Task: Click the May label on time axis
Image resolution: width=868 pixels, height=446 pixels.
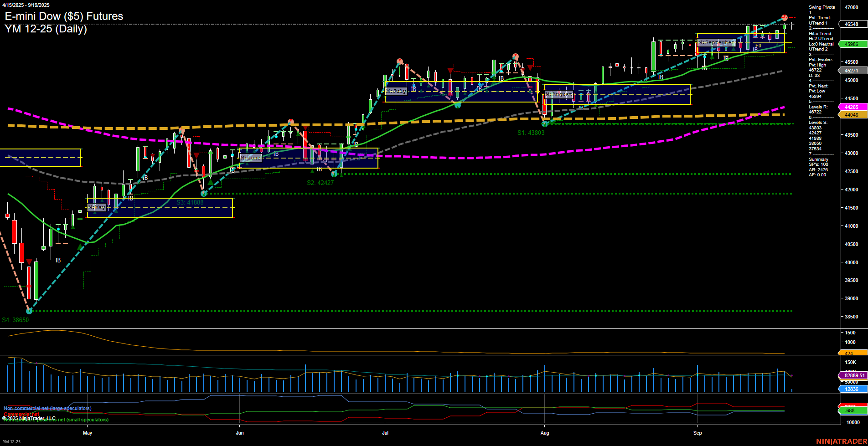Action: tap(88, 433)
